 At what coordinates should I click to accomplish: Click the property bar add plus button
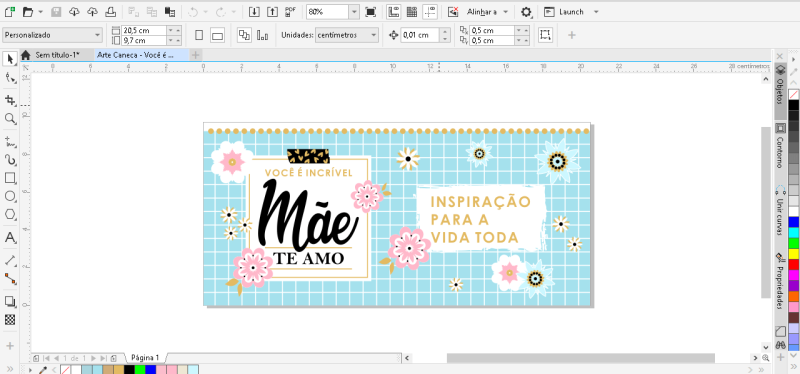[571, 35]
